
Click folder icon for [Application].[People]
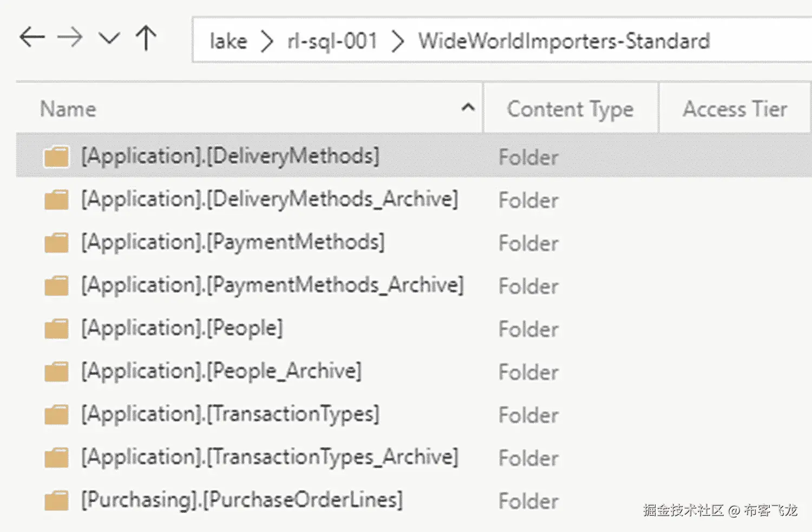point(56,329)
